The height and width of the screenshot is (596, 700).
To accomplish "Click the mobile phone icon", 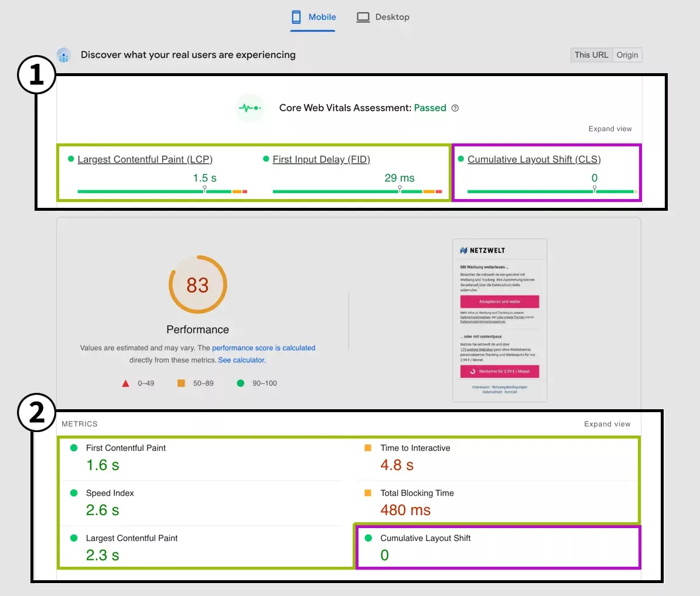I will [x=296, y=17].
